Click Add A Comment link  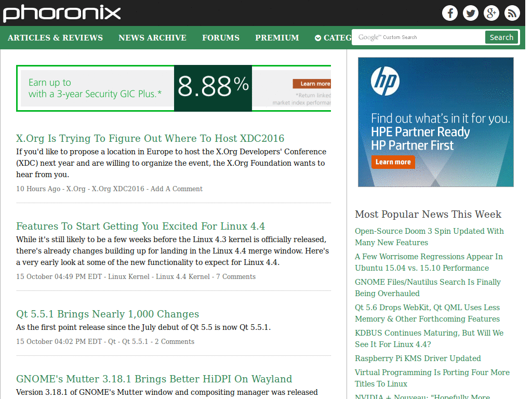(177, 189)
